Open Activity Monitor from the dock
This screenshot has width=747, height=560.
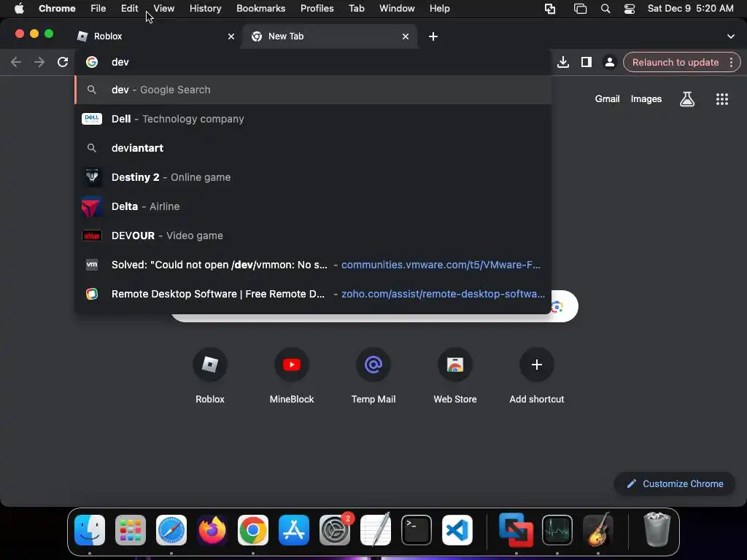pos(557,530)
